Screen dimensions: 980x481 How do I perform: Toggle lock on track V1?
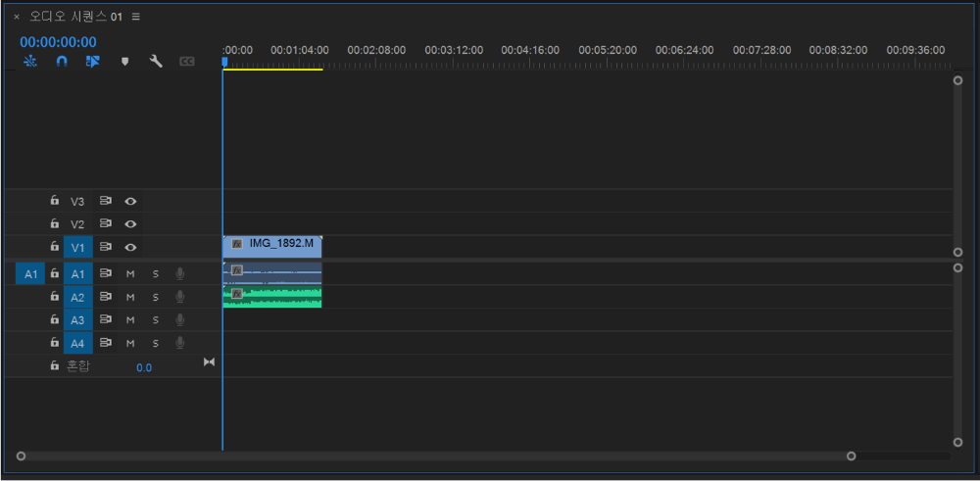[x=55, y=246]
